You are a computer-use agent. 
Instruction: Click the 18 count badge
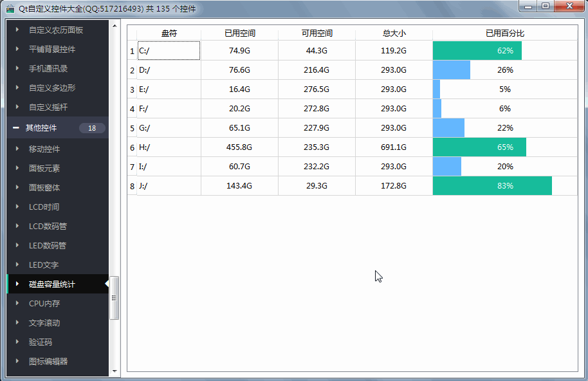[x=92, y=128]
